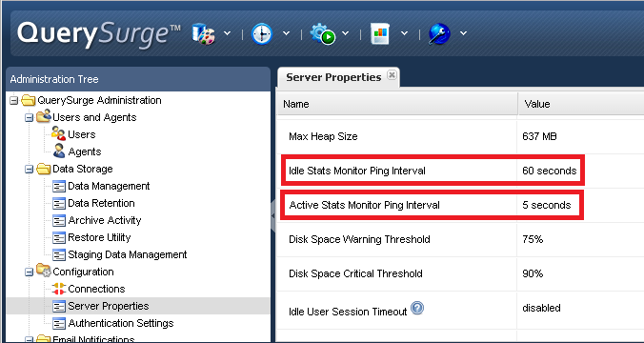Open Connections tree item
The image size is (644, 343).
(96, 290)
